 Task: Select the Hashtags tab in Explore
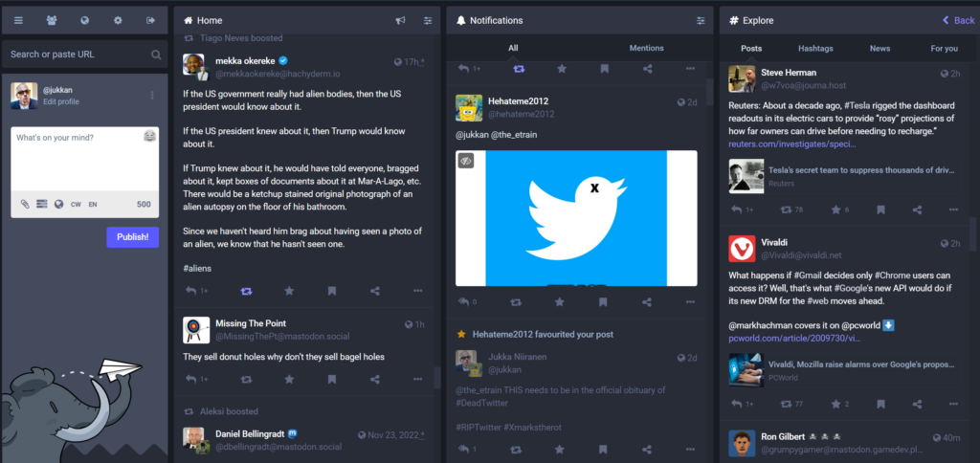click(x=815, y=48)
